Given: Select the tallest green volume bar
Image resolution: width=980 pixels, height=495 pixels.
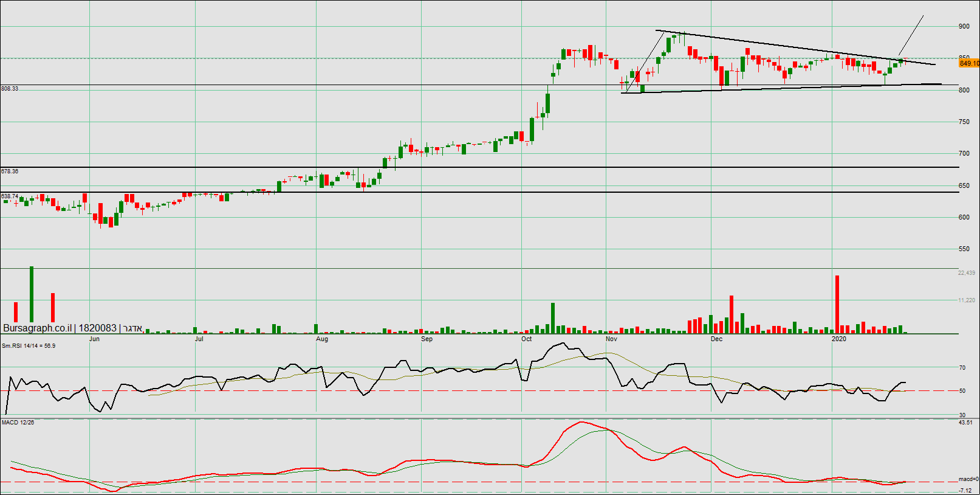Looking at the screenshot, I should 32,295.
